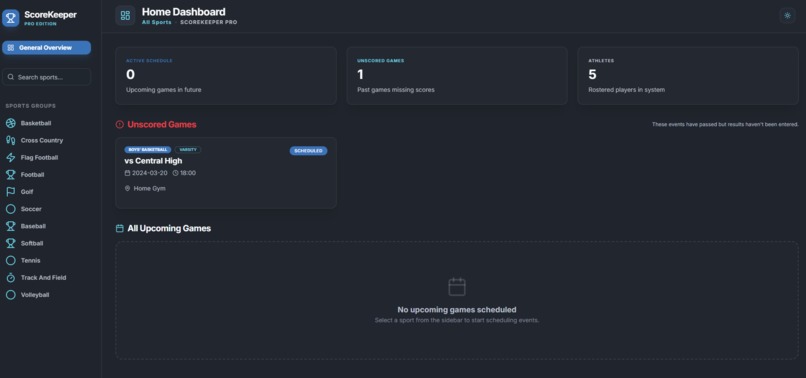The width and height of the screenshot is (806, 378).
Task: Click the SPORTS GROUPS section label
Action: coord(31,106)
